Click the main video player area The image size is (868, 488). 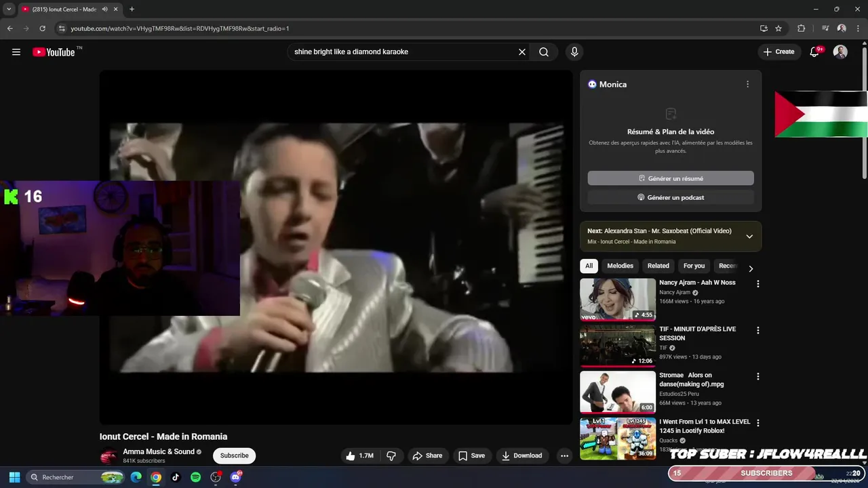336,247
